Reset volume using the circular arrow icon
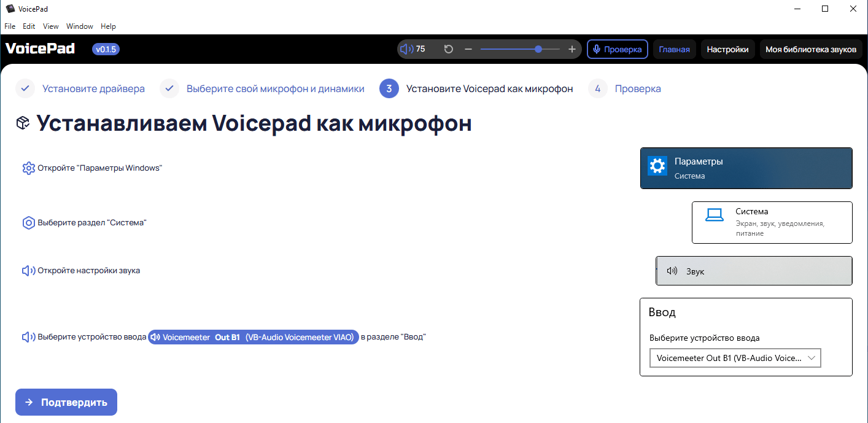This screenshot has height=423, width=868. (x=448, y=49)
